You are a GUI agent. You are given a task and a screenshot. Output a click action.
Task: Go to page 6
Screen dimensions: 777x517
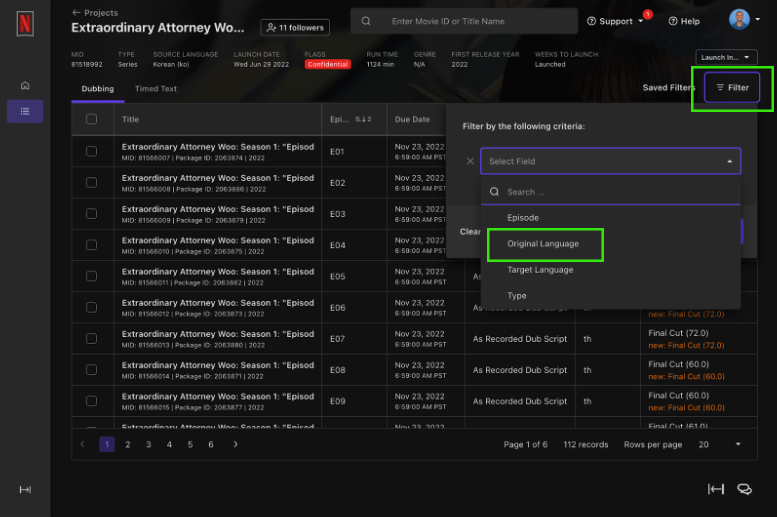tap(211, 444)
